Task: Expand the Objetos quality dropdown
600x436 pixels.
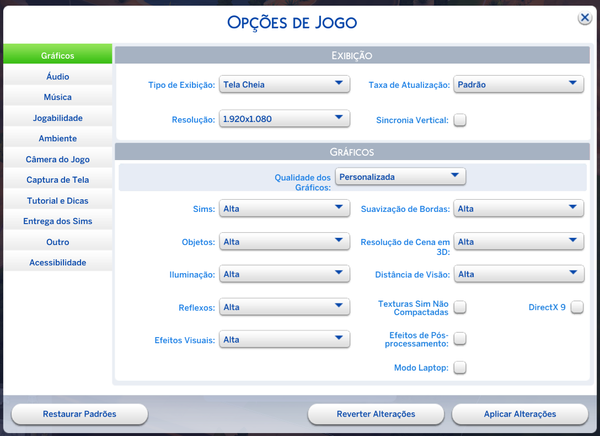Action: tap(284, 242)
